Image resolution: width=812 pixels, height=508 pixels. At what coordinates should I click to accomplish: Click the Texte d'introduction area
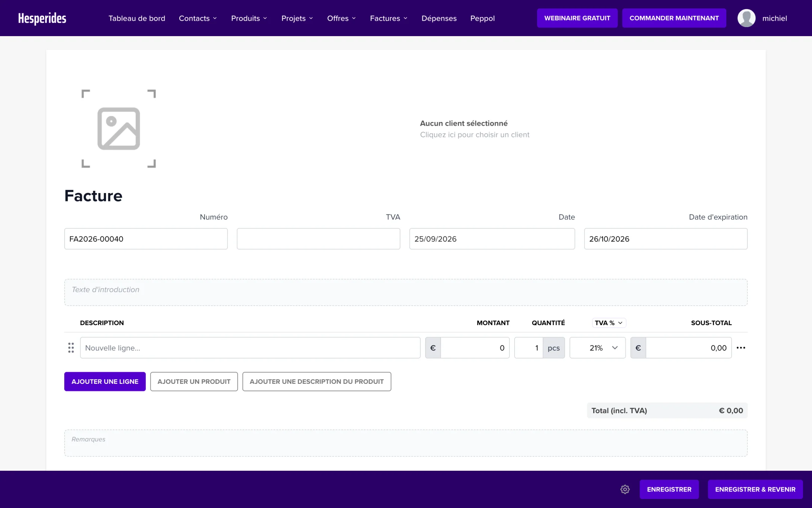pos(406,292)
